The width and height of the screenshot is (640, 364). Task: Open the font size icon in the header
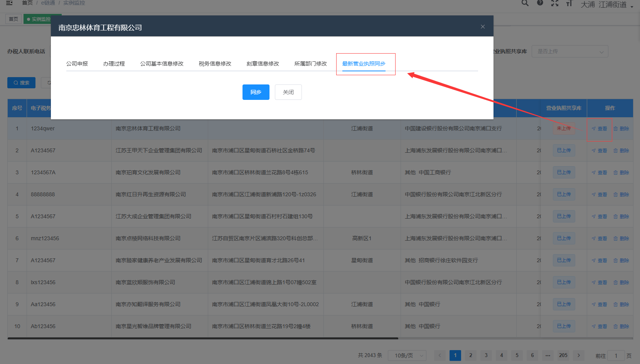coord(569,3)
